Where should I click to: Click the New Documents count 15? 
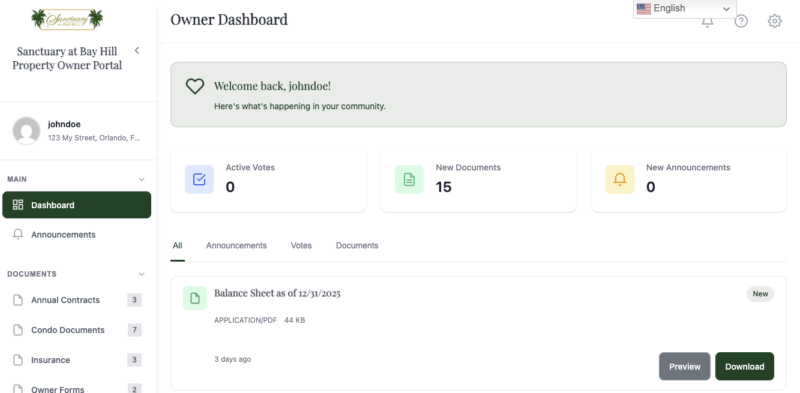(443, 187)
